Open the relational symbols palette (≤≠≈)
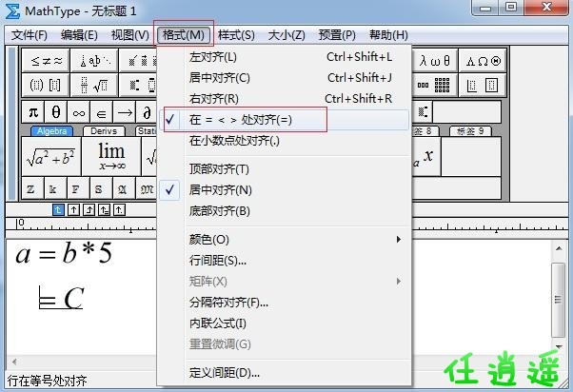Screen dimensions: 573x392 pos(46,61)
